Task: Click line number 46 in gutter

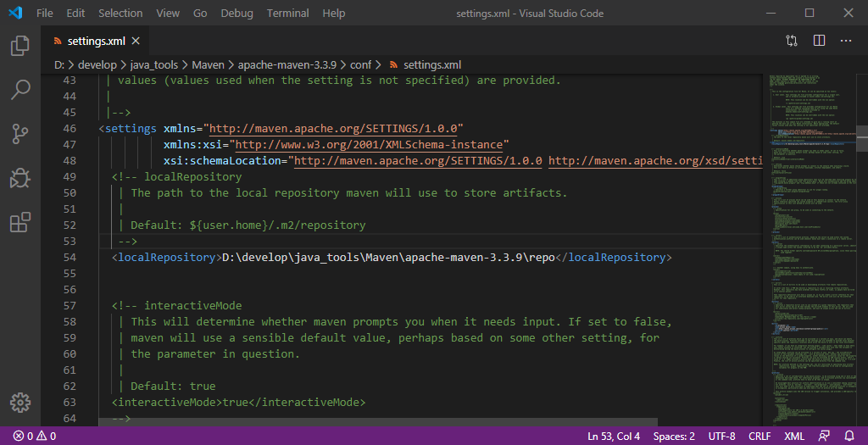Action: (70, 128)
